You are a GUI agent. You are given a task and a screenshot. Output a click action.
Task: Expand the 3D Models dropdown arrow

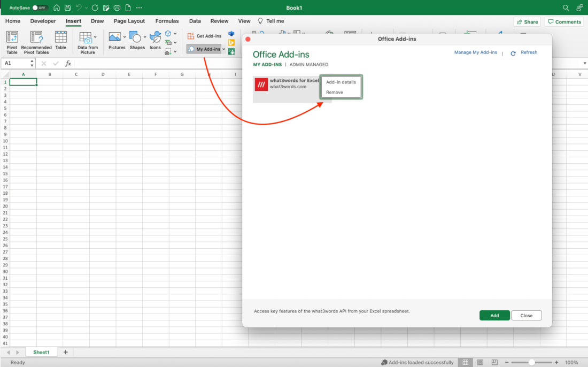click(175, 34)
